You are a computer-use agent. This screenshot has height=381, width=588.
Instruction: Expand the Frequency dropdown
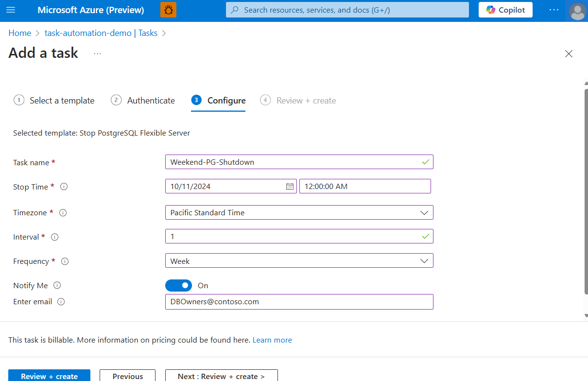(x=299, y=260)
